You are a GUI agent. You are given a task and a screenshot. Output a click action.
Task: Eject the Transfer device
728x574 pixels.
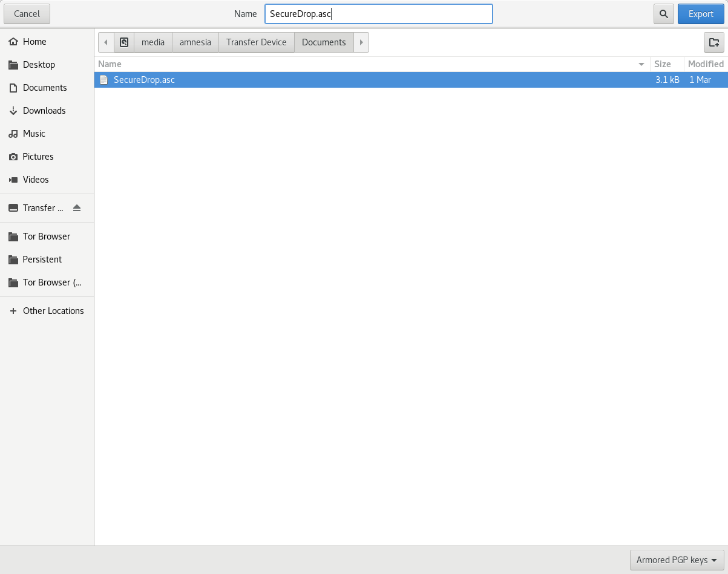[77, 208]
